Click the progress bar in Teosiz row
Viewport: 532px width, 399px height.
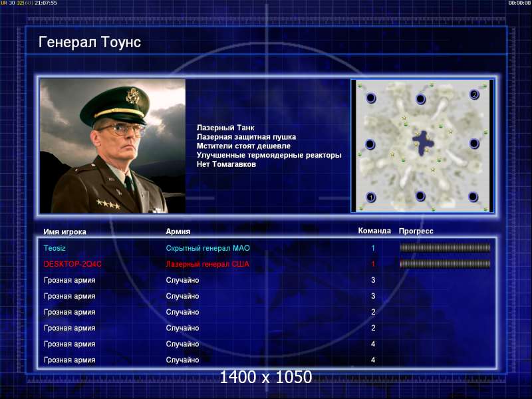coord(445,248)
